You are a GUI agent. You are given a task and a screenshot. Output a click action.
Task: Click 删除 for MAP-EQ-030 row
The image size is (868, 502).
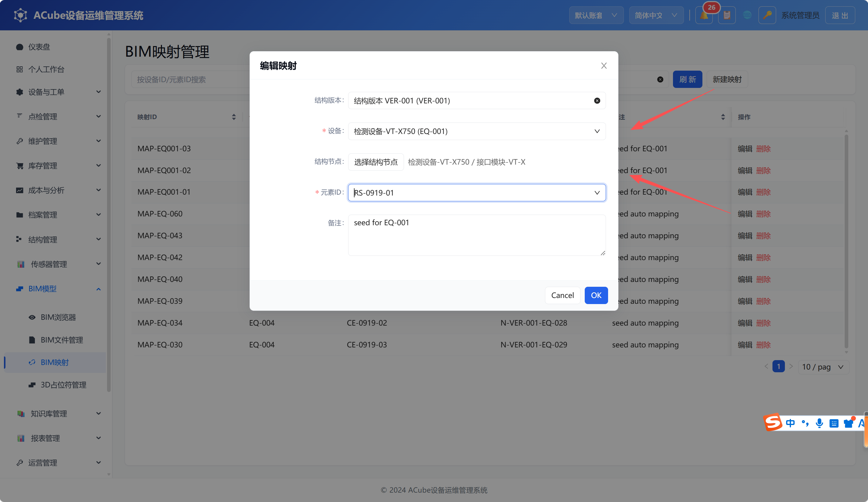(x=763, y=345)
